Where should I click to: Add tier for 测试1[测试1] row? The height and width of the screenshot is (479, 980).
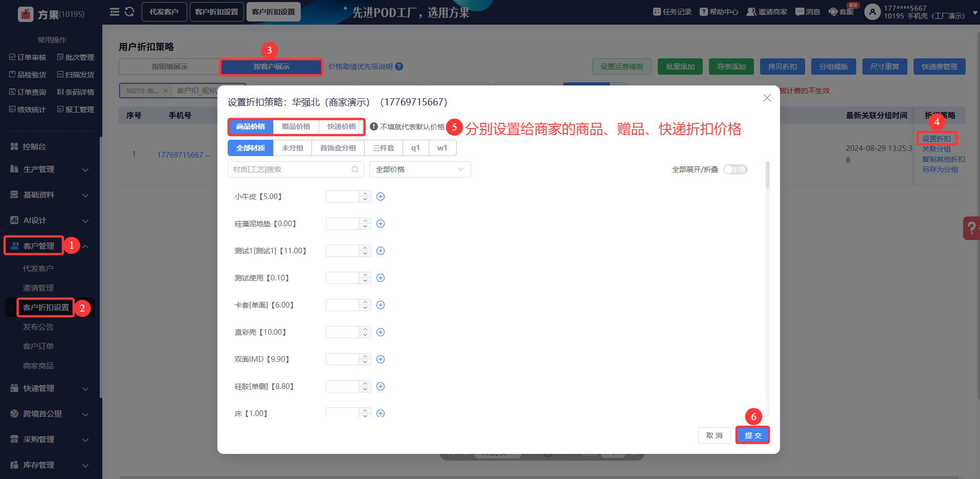pyautogui.click(x=381, y=251)
